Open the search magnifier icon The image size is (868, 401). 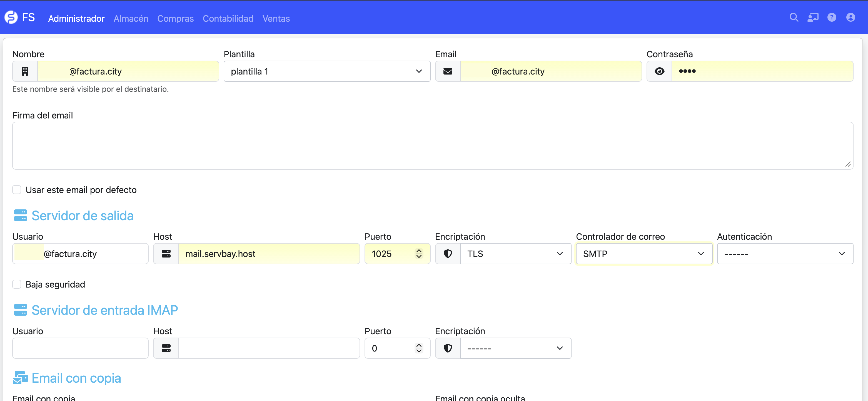794,18
